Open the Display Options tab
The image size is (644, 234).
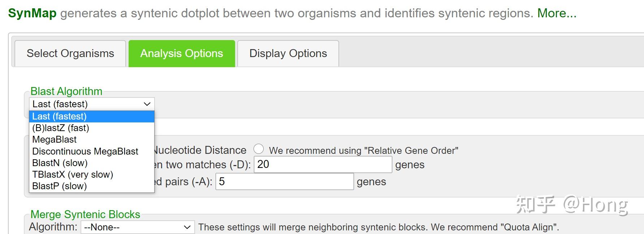click(x=288, y=53)
